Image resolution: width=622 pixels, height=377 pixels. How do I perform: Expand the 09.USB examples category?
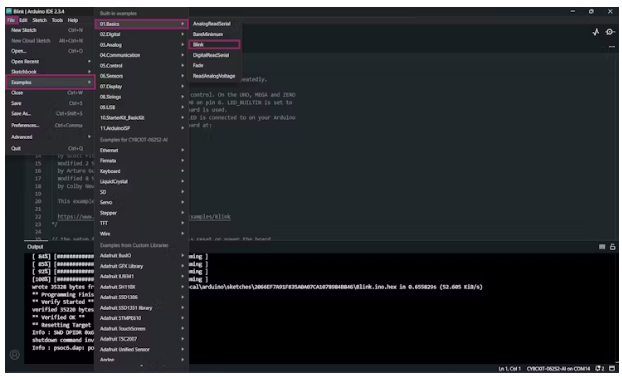tap(142, 108)
